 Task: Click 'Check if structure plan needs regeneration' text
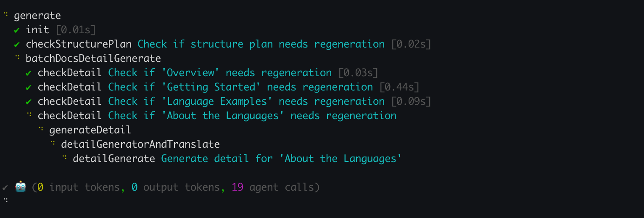coord(261,44)
